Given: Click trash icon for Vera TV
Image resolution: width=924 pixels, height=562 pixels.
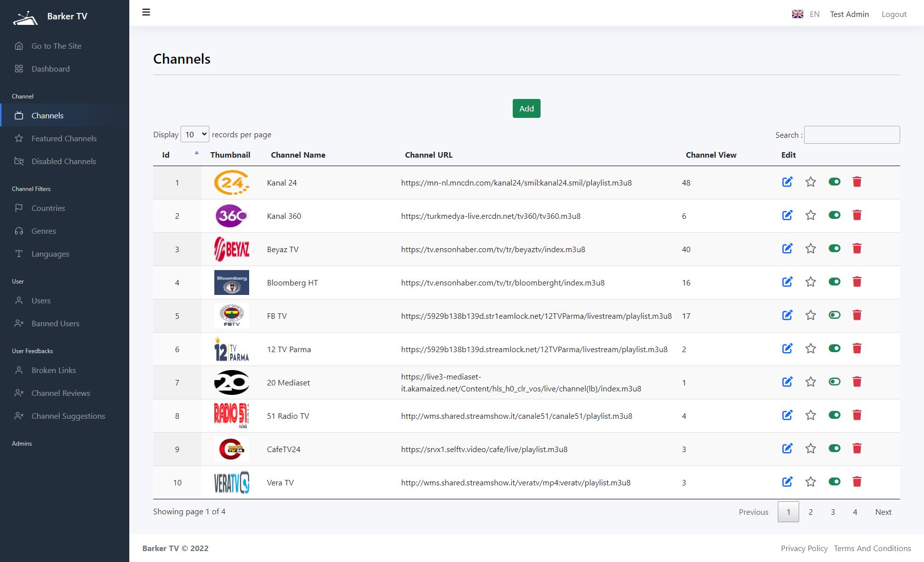Looking at the screenshot, I should (857, 482).
